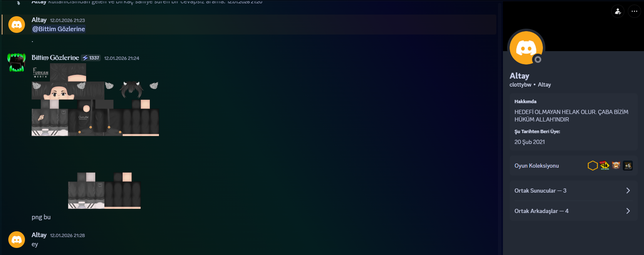Click the @Bittim Gözlerine mention
The width and height of the screenshot is (644, 255).
(x=59, y=29)
